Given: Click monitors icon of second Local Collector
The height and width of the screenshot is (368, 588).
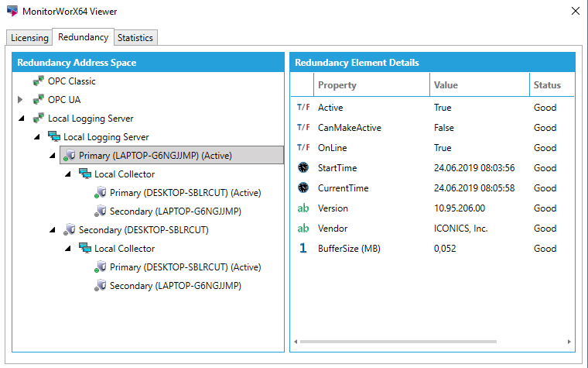Looking at the screenshot, I should 85,248.
